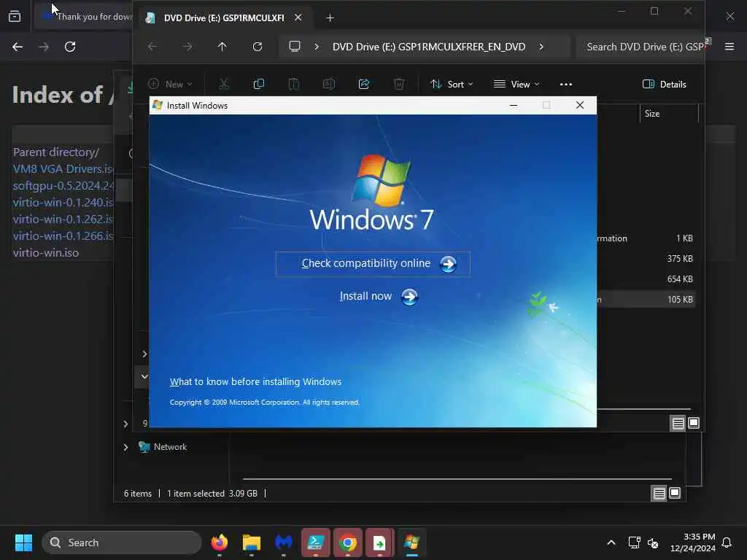This screenshot has height=560, width=747.
Task: Open Malwarebytes from taskbar
Action: pos(284,542)
